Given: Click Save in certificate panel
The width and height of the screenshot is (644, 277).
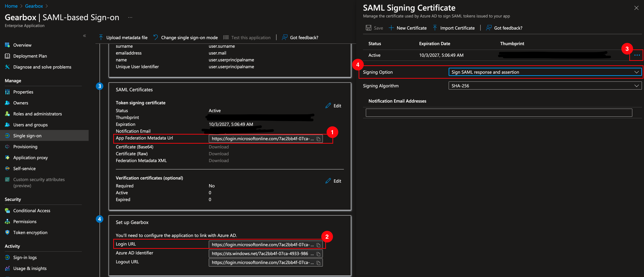Looking at the screenshot, I should [x=374, y=28].
